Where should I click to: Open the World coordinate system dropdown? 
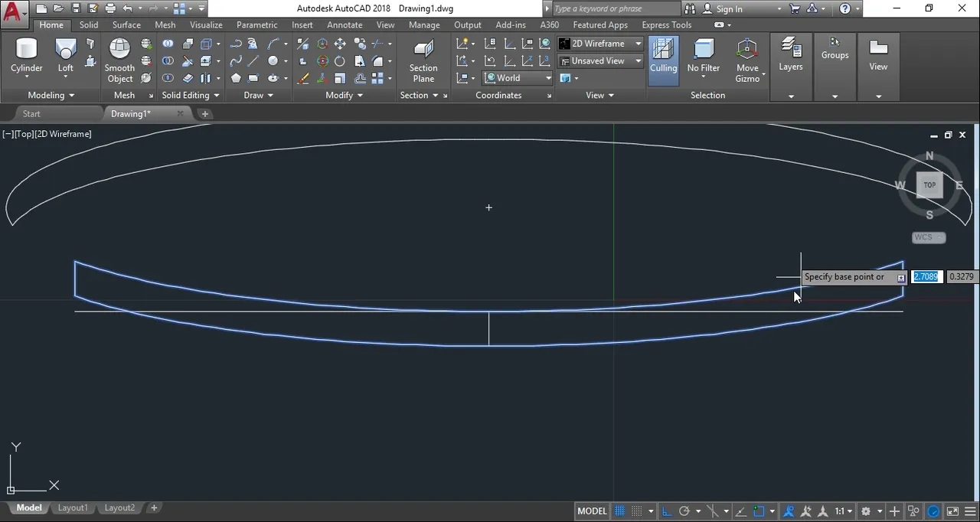pyautogui.click(x=518, y=78)
